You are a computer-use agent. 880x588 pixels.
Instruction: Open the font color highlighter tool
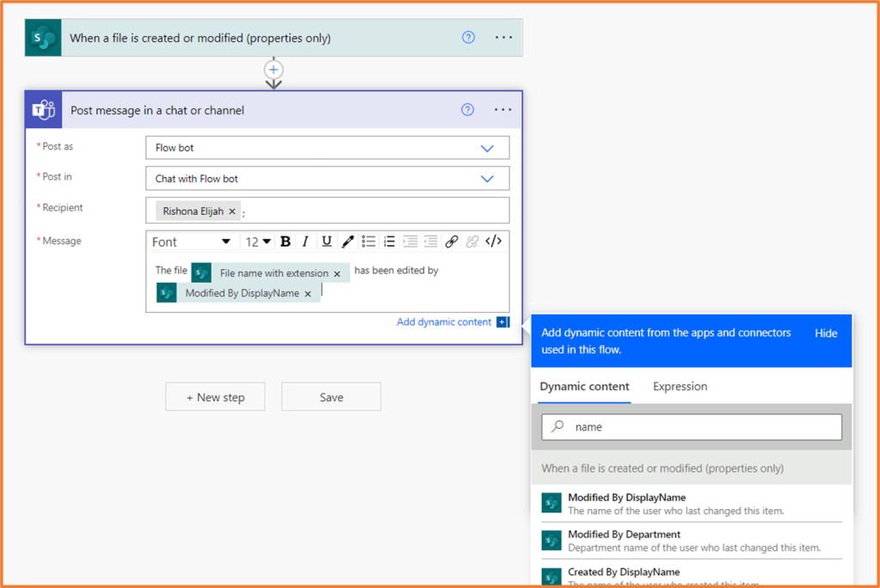(x=348, y=242)
